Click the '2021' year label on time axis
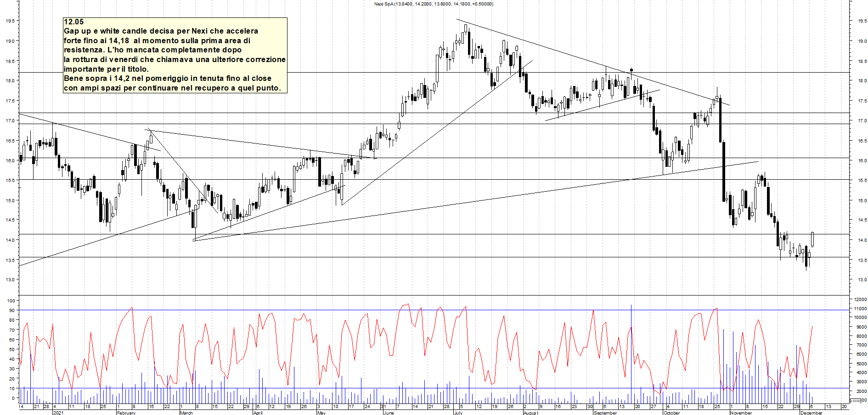Screen dimensions: 868x415 (58, 413)
